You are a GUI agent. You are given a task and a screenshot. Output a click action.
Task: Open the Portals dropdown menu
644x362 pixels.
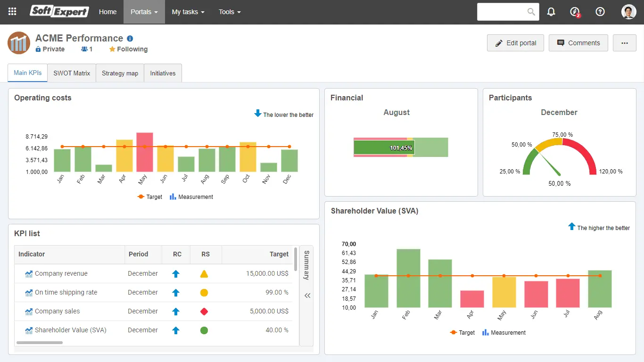(144, 12)
